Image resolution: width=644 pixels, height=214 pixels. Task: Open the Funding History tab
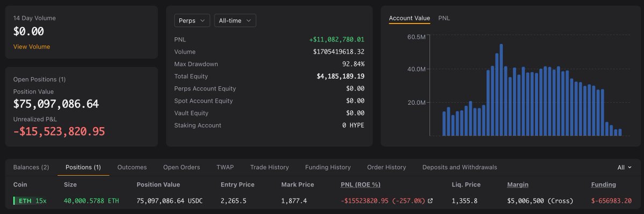(x=328, y=167)
